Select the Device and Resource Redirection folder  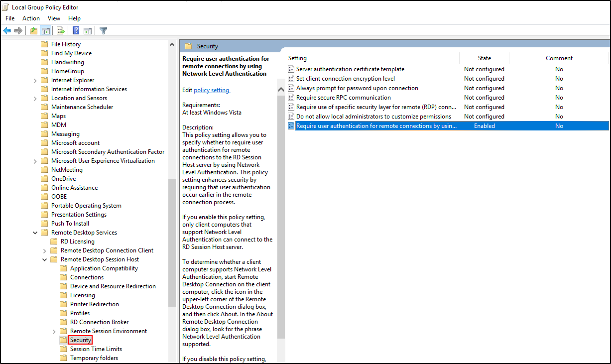tap(113, 286)
